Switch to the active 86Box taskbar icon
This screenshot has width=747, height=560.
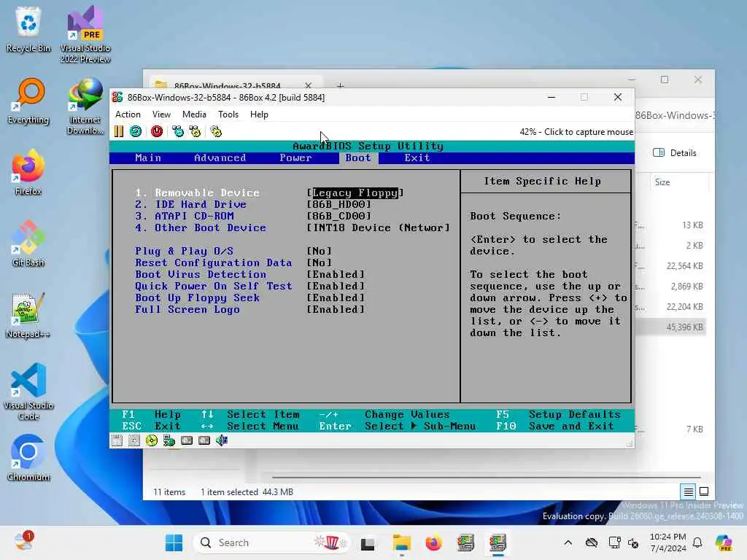pos(498,542)
